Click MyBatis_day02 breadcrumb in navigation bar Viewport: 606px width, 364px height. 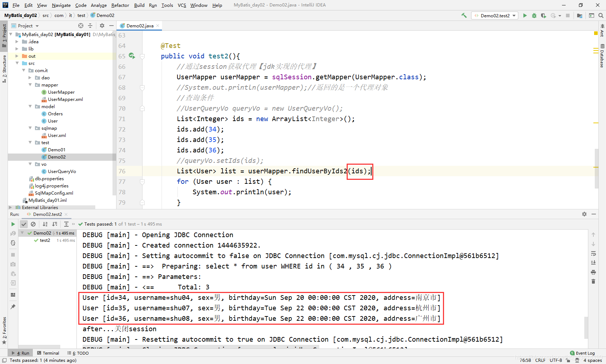(21, 15)
